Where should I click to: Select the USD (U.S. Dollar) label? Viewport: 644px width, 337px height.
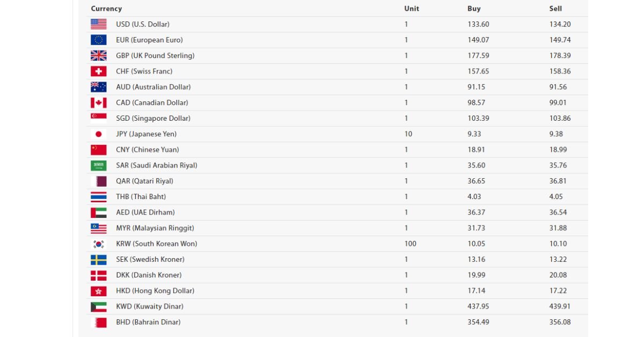pos(143,24)
